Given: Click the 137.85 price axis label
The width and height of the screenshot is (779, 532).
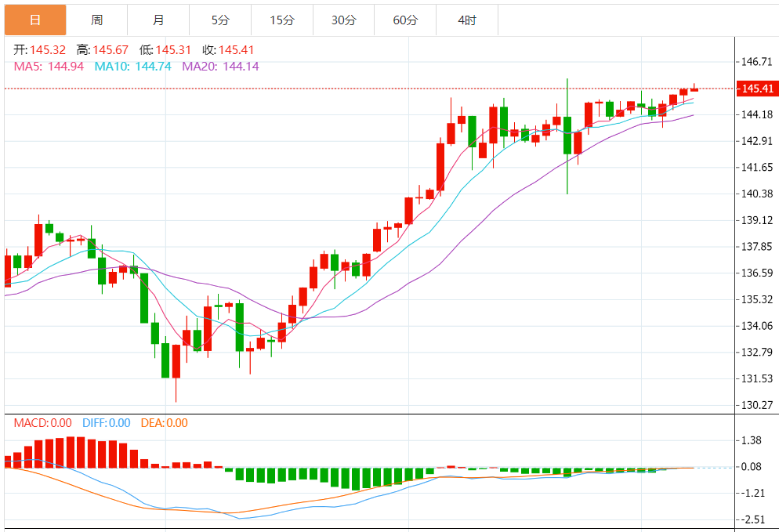Looking at the screenshot, I should pos(756,246).
